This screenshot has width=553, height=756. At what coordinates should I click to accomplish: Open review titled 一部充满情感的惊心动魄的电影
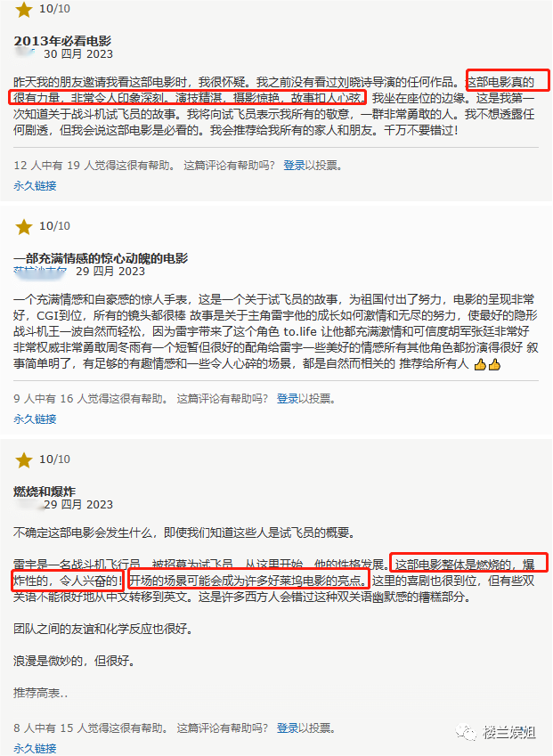tap(101, 258)
